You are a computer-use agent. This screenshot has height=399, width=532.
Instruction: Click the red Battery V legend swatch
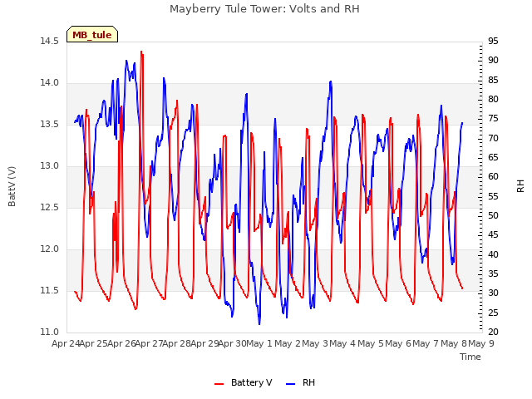[219, 384]
